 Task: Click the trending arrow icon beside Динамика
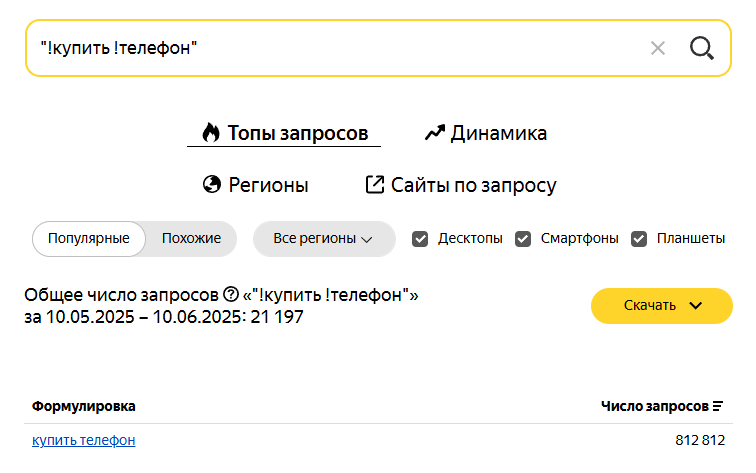click(434, 133)
